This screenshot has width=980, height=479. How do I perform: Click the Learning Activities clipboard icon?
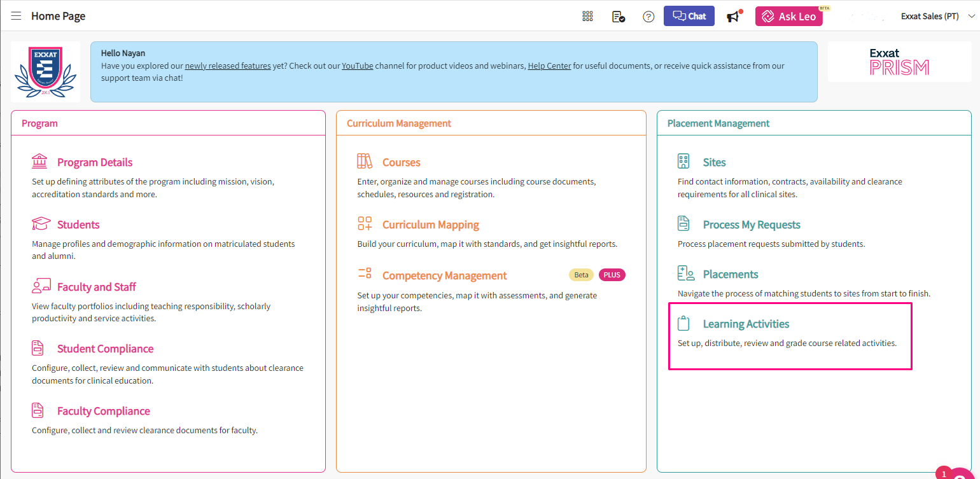tap(684, 323)
